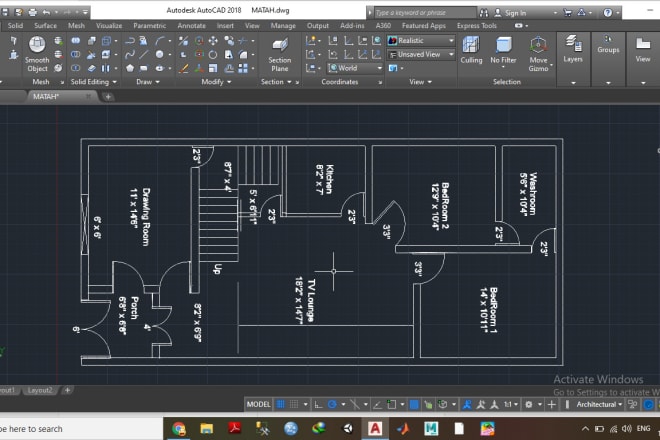Select the Arc draw tool
The width and height of the screenshot is (660, 440).
(x=160, y=40)
